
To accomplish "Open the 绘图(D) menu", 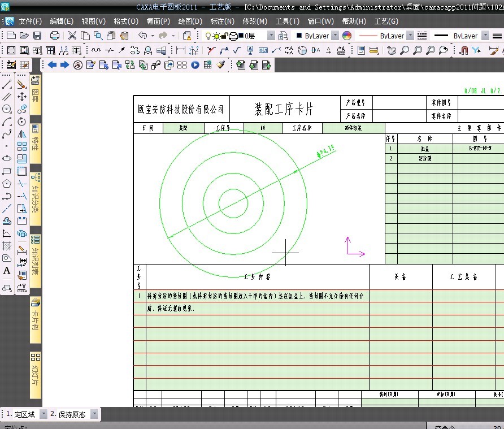I will click(x=190, y=21).
